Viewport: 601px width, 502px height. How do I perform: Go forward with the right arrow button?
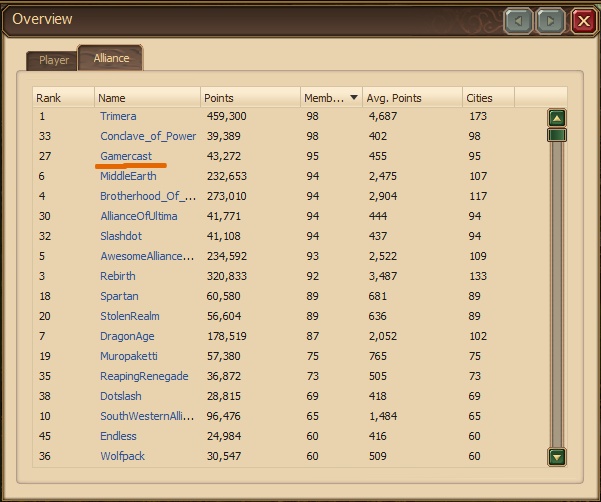click(x=550, y=21)
